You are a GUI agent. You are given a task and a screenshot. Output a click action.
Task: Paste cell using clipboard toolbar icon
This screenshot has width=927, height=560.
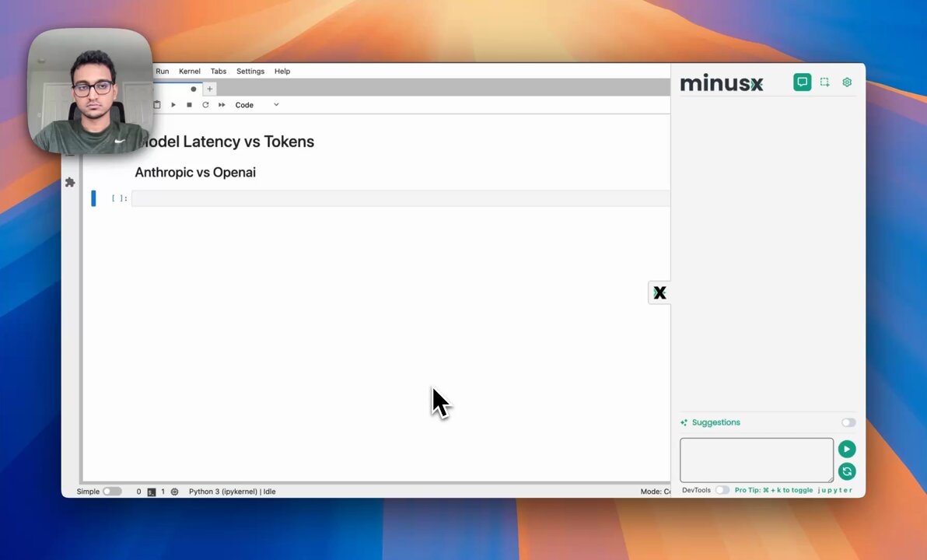pos(156,105)
